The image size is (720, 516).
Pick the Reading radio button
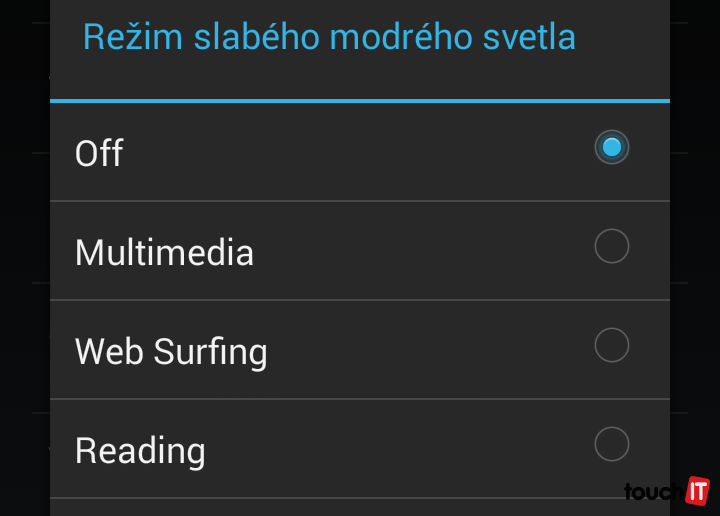click(x=612, y=443)
